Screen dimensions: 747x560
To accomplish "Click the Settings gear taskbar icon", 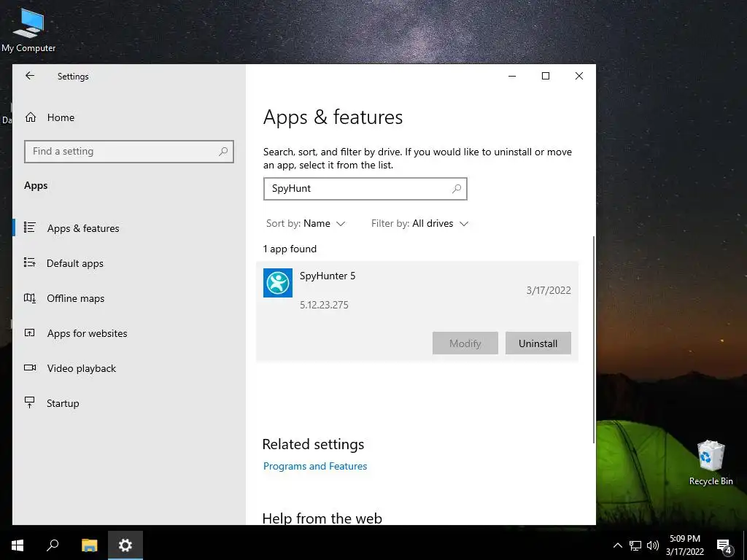I will tap(125, 545).
